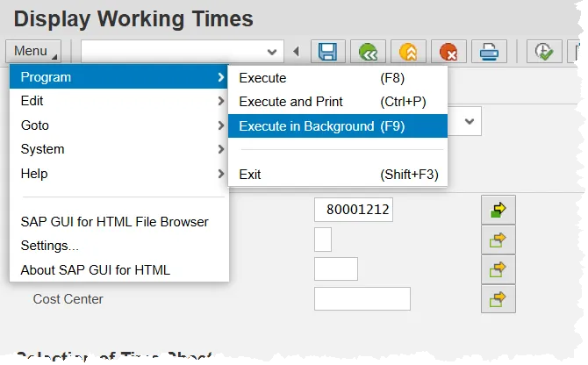Open multiple selection beside the 80001212 field
This screenshot has height=365, width=588.
point(498,211)
